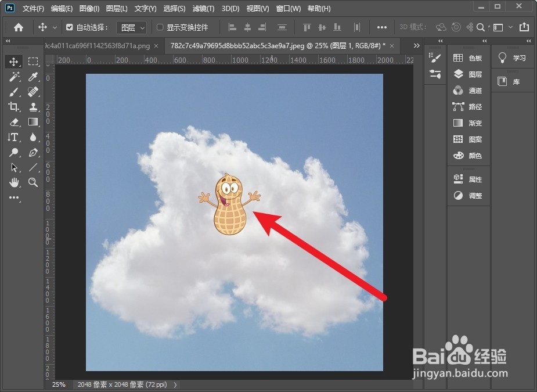Open the 路径 paths panel

tap(468, 107)
